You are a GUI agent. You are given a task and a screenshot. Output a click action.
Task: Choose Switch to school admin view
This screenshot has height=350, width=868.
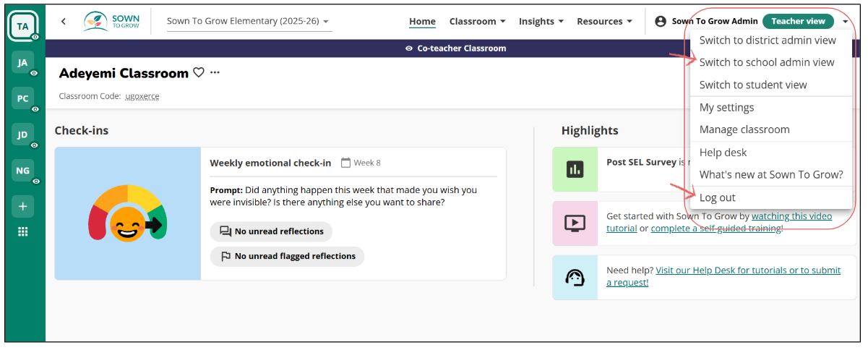click(x=771, y=62)
